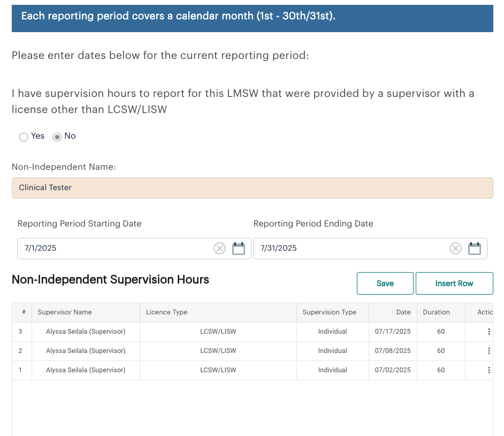Click the Non-Independent Supervision Hours heading

click(x=110, y=280)
